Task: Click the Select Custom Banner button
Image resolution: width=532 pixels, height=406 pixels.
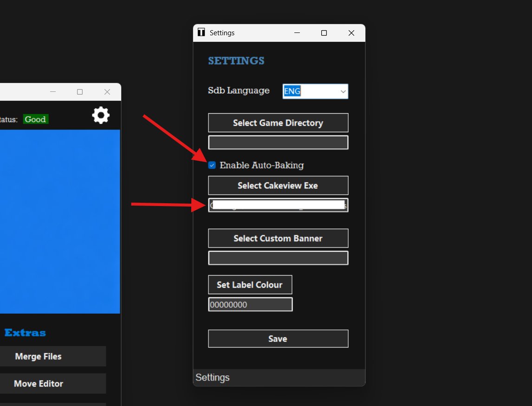Action: point(278,238)
